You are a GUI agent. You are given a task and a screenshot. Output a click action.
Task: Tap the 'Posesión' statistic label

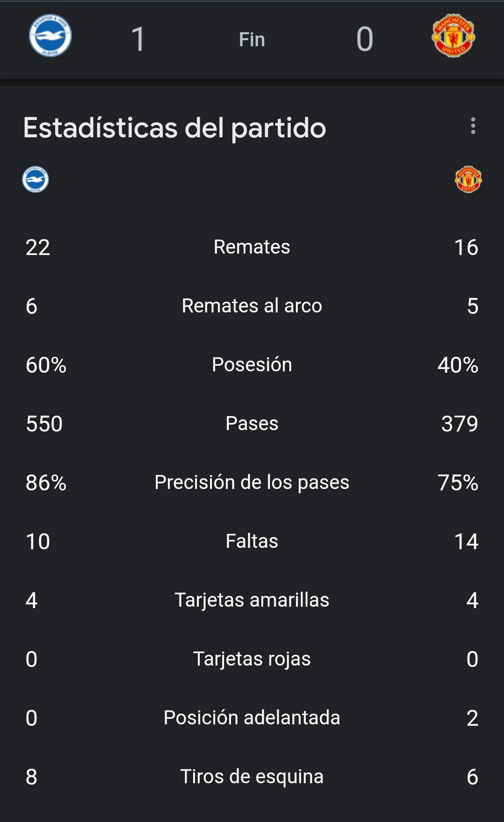252,364
